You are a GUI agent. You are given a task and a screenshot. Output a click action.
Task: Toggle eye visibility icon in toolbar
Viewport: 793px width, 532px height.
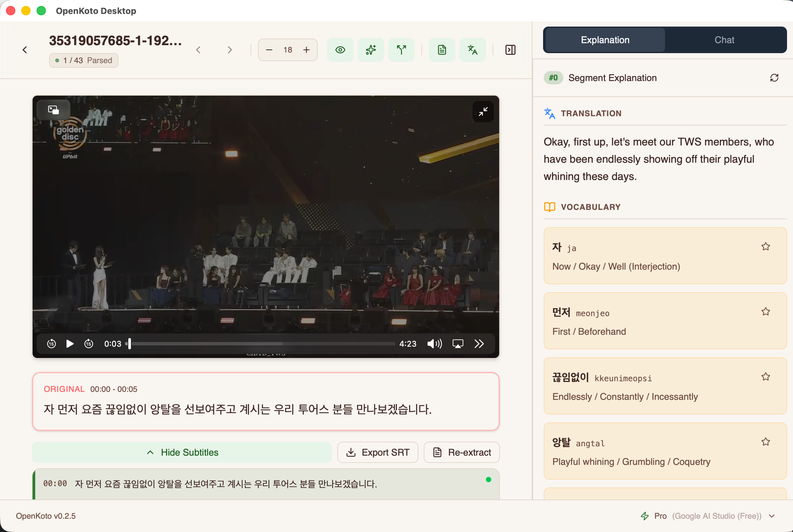click(340, 50)
